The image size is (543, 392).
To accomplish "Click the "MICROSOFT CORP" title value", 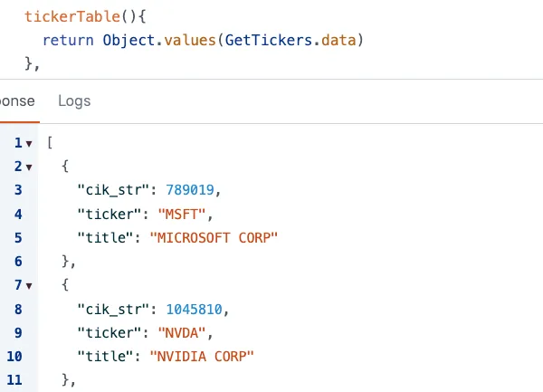I will point(214,238).
